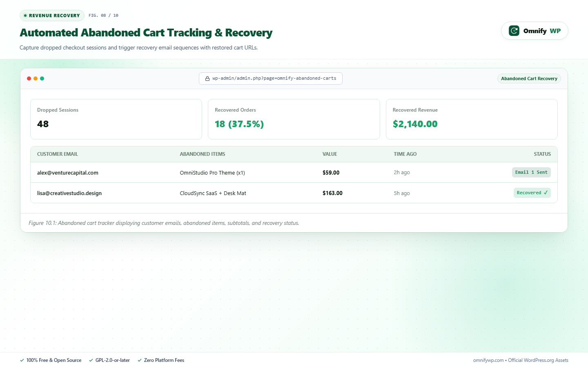This screenshot has height=368, width=588.
Task: Click the checkmark before Zero Platform Fees
Action: point(140,360)
